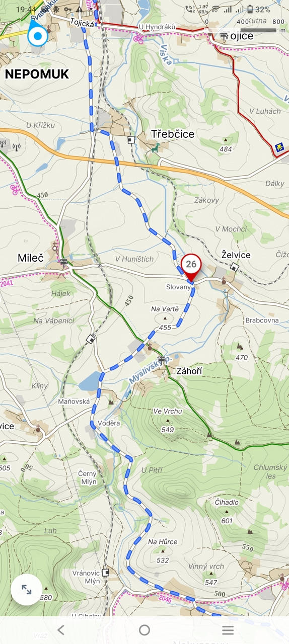Tap the bus stop icon near Třebčice

coord(131,140)
